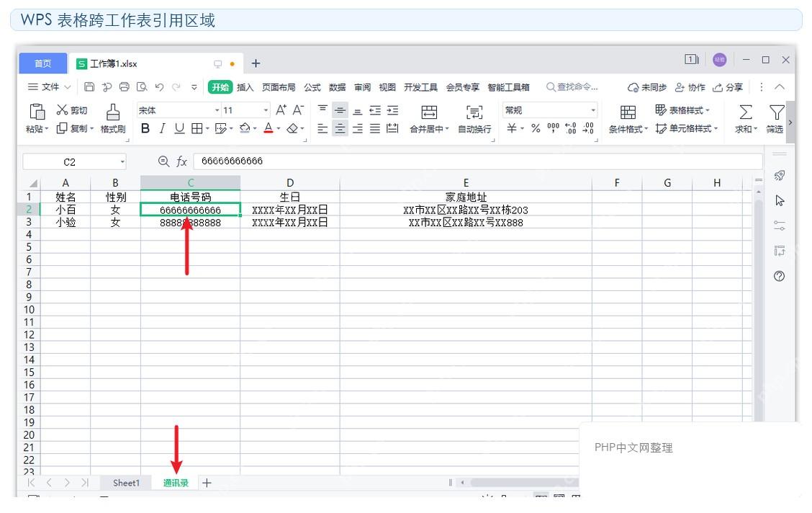Open the 文件 file menu
Image resolution: width=812 pixels, height=513 pixels.
(x=49, y=87)
